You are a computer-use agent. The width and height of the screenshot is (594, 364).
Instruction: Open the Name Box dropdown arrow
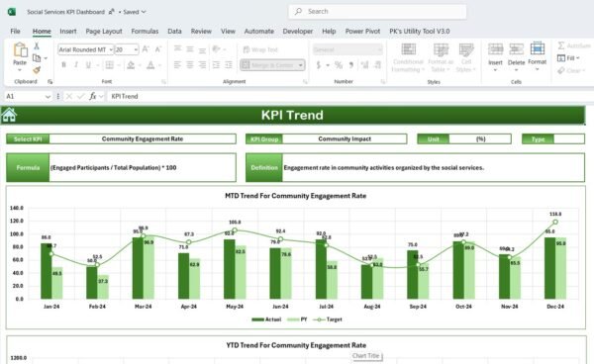[x=48, y=97]
